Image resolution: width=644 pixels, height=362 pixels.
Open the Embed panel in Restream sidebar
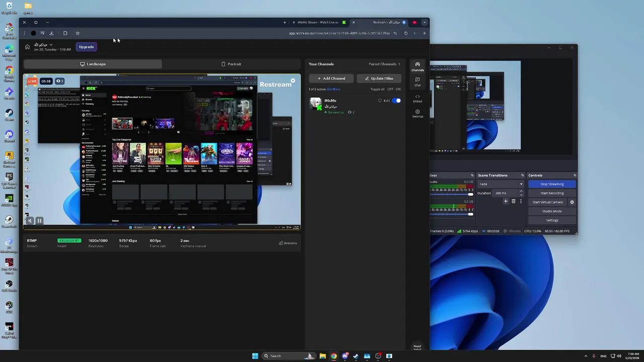(418, 98)
